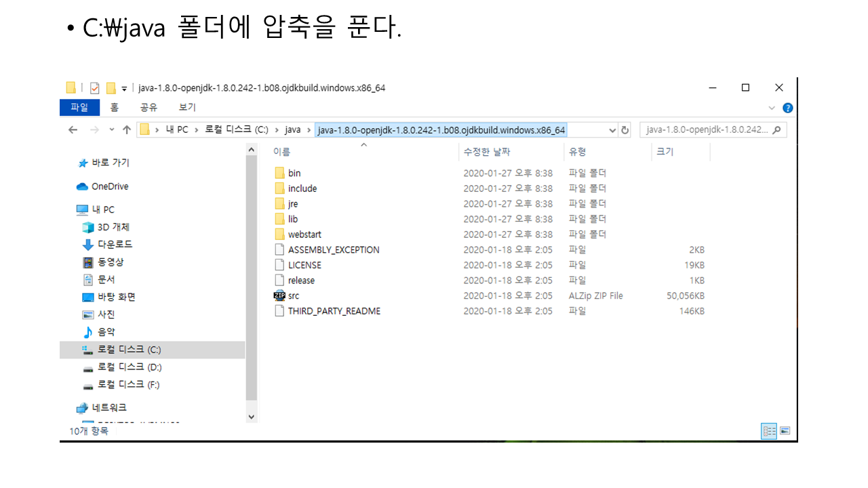
Task: Click the Properties icon in quick access toolbar
Action: [95, 88]
